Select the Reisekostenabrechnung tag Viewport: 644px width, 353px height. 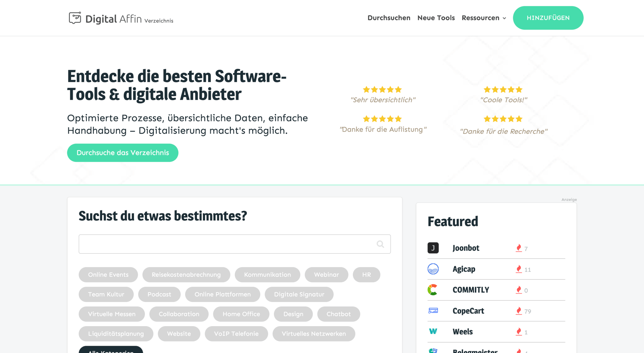[186, 275]
